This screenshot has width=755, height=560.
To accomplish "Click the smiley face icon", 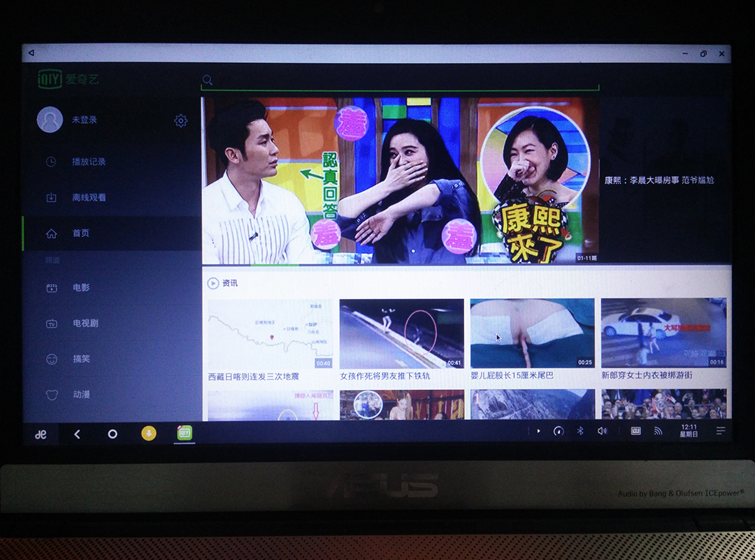I will [52, 359].
